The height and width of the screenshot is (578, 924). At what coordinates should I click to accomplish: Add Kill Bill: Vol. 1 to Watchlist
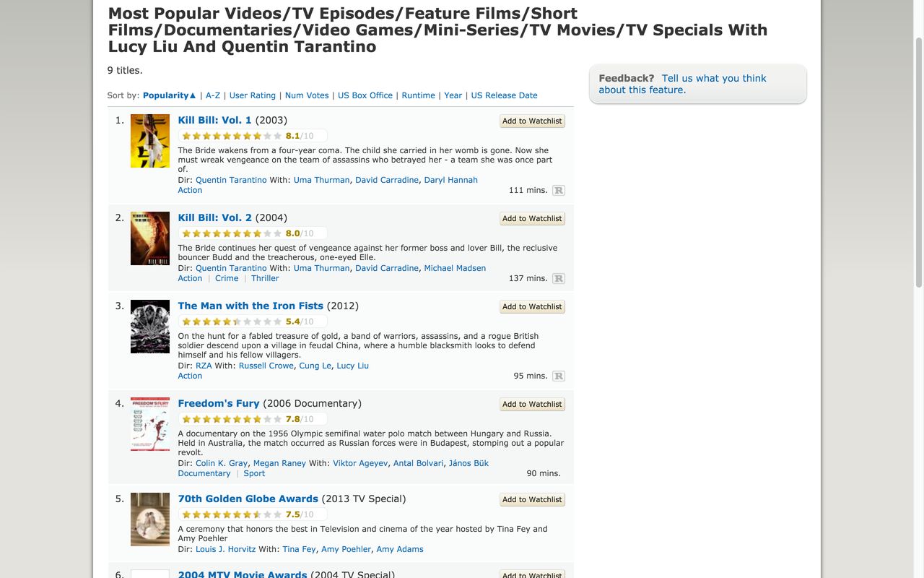pos(532,121)
